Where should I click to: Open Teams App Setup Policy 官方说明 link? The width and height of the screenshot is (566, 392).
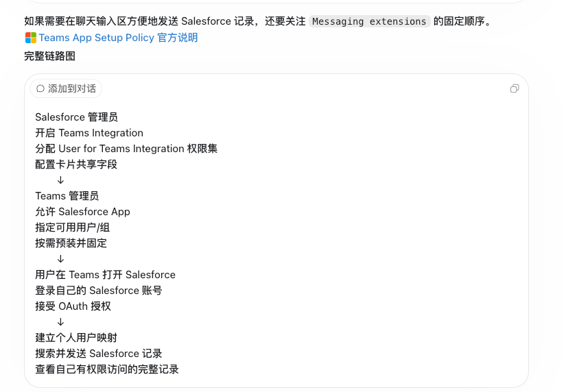click(x=118, y=38)
